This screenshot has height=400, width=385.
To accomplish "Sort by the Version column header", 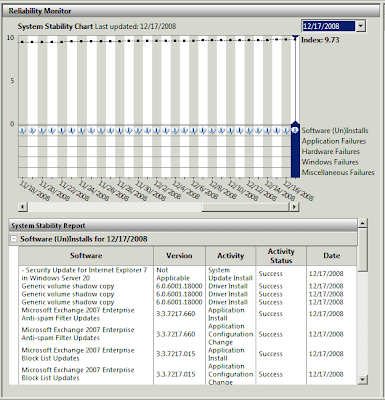I will [179, 256].
